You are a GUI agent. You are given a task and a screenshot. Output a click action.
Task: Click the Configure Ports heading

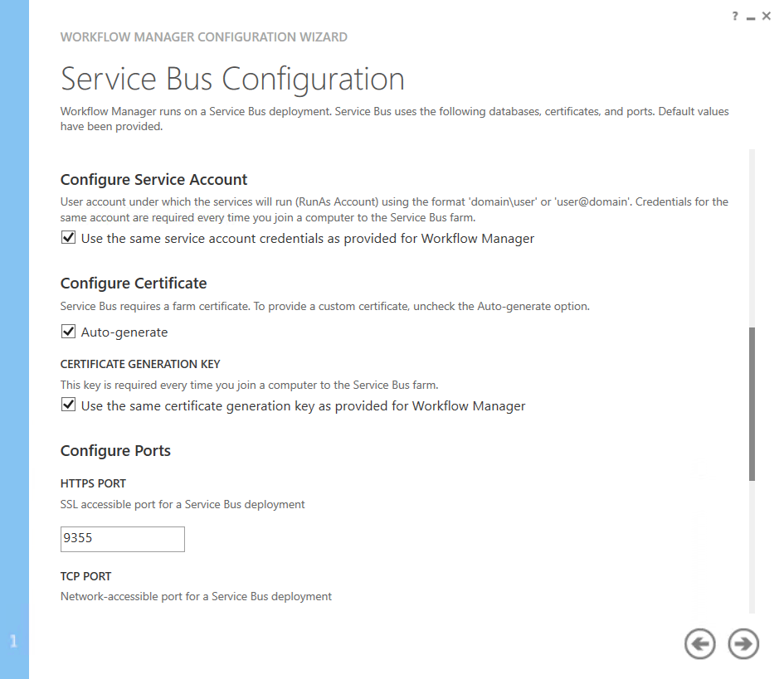click(x=115, y=451)
